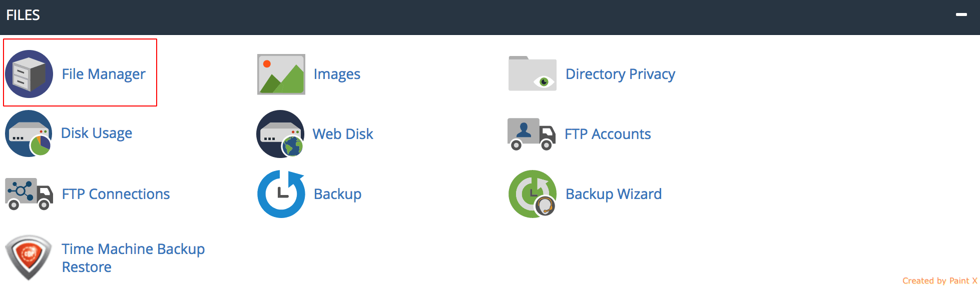Open Time Machine Backup Restore
Image resolution: width=980 pixels, height=288 pixels.
[133, 257]
